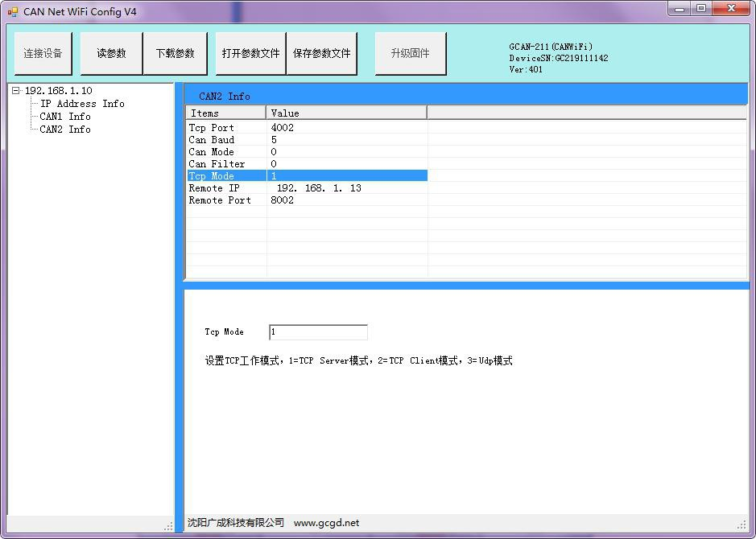Click the Remote IP row
The width and height of the screenshot is (756, 539).
(x=214, y=188)
